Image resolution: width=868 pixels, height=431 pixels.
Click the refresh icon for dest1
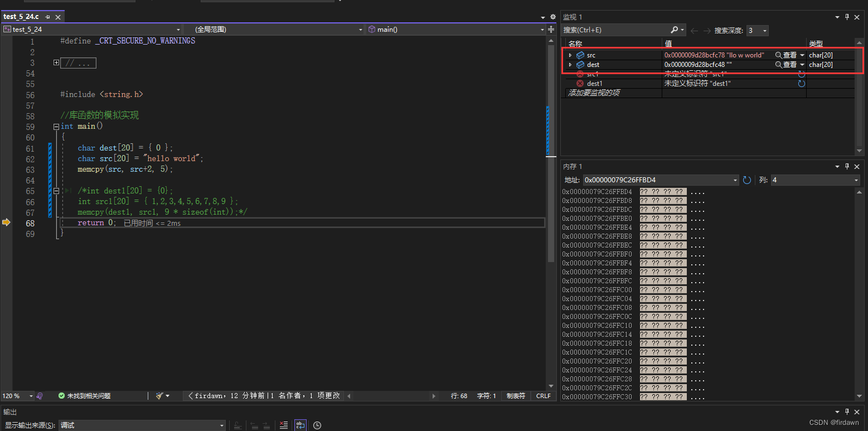[x=801, y=84]
